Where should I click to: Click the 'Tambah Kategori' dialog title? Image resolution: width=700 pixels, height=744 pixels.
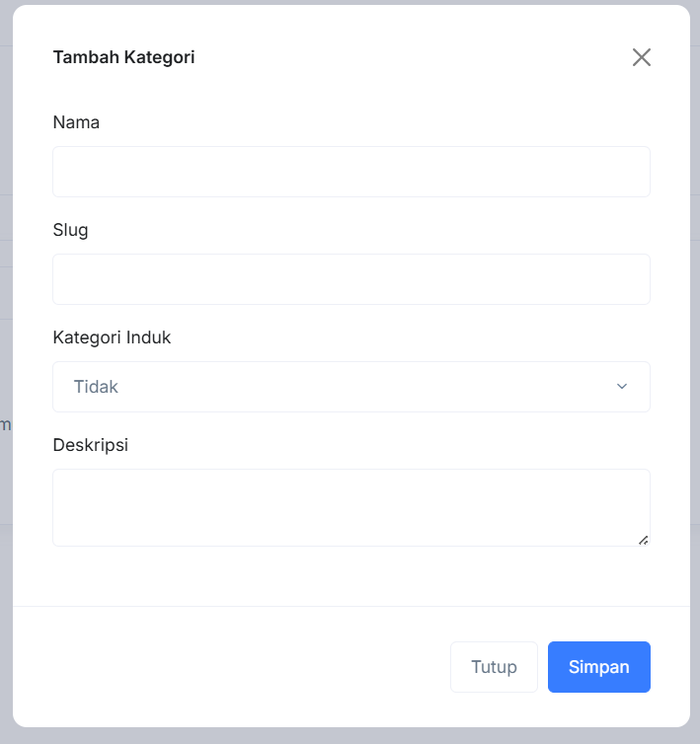click(x=123, y=57)
